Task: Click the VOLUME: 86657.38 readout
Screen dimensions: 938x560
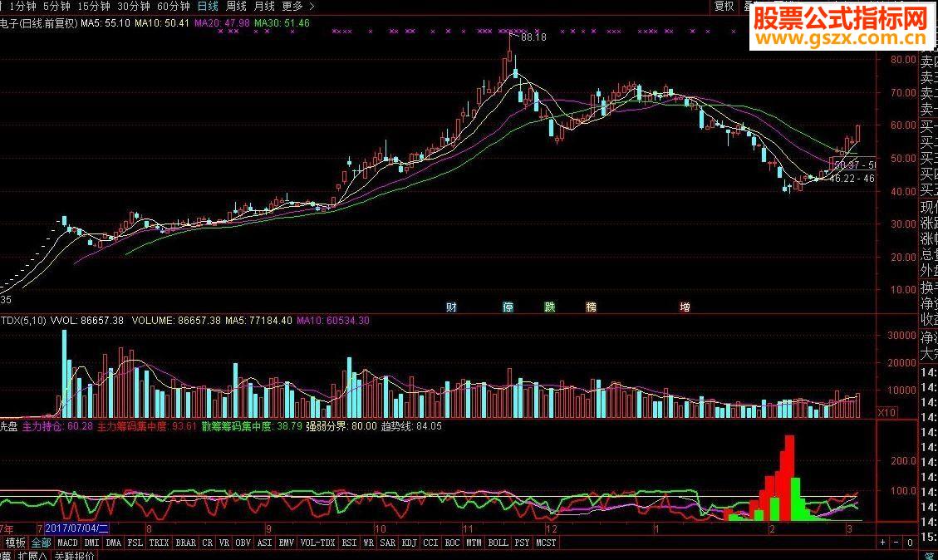Action: point(176,320)
